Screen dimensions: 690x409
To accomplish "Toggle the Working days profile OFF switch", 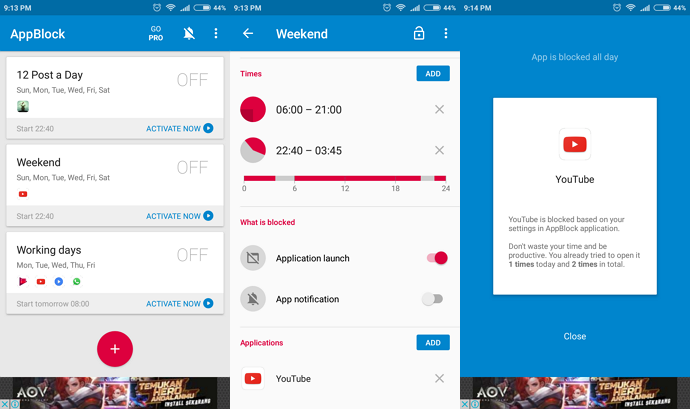I will (x=192, y=255).
